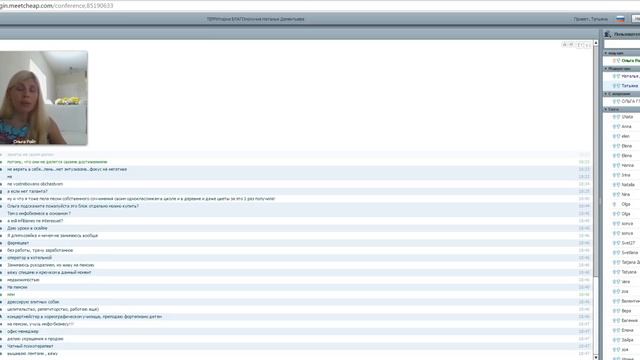Click chat message 'а если нет таланта?'
Image resolution: width=640 pixels, height=360 pixels.
tap(27, 191)
